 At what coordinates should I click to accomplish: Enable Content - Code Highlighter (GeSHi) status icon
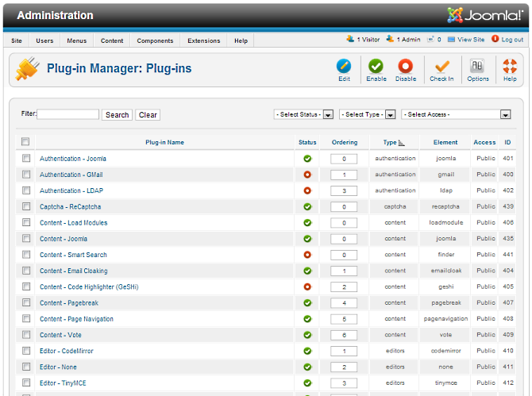click(x=307, y=286)
